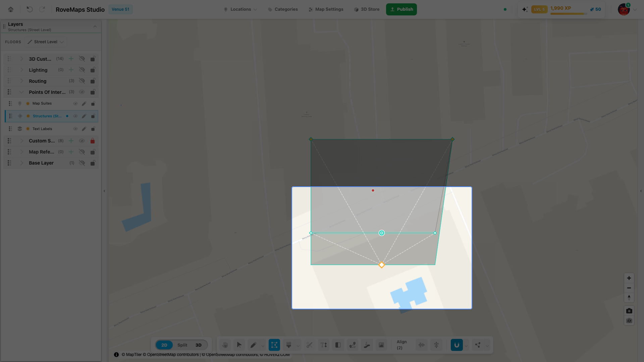644x362 pixels.
Task: Toggle visibility of Routing layer
Action: (x=82, y=81)
